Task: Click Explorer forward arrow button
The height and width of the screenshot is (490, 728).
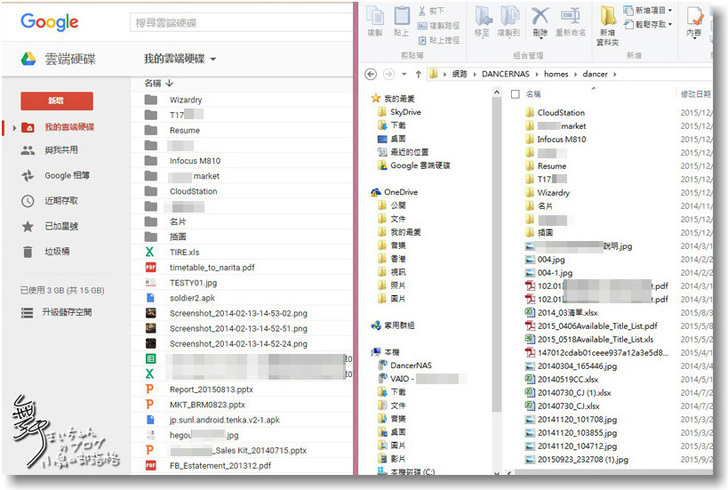Action: click(x=389, y=74)
